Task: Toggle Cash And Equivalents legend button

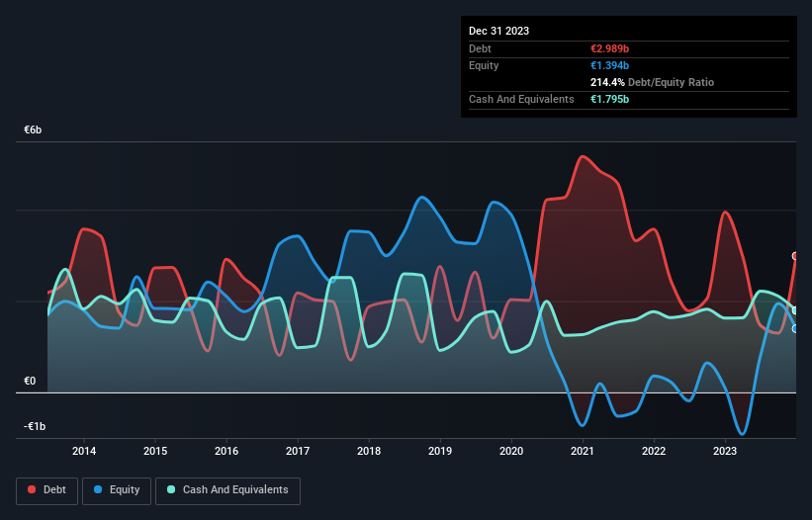Action: pos(227,490)
